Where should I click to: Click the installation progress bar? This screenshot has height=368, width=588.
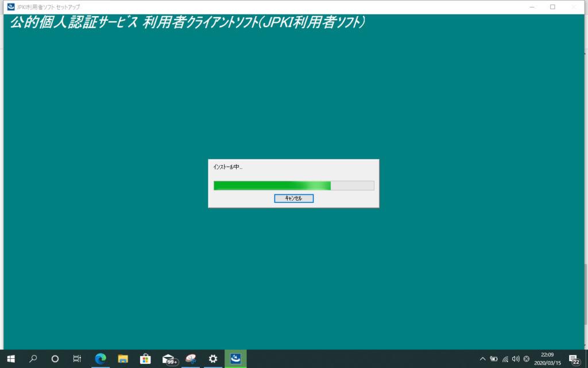(x=293, y=186)
